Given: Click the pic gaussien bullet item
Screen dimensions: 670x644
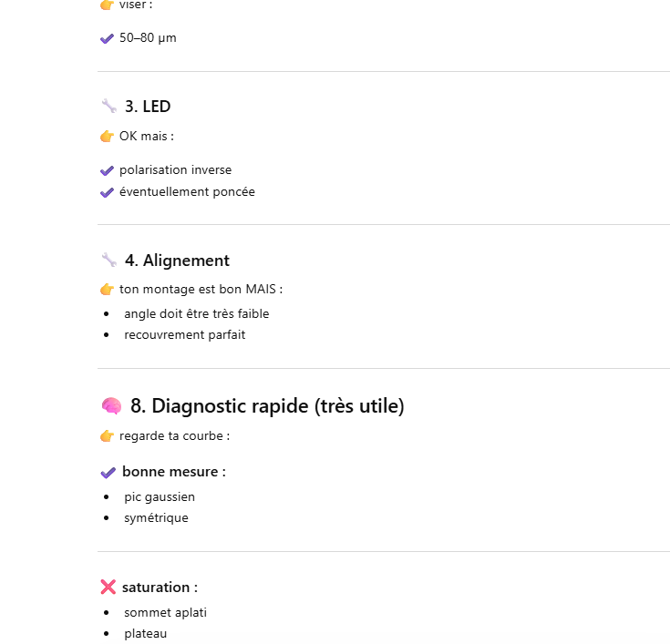Looking at the screenshot, I should 160,497.
